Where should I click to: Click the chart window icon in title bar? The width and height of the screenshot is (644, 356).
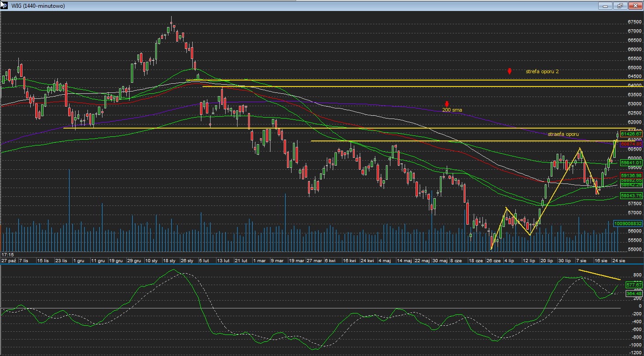click(x=4, y=5)
